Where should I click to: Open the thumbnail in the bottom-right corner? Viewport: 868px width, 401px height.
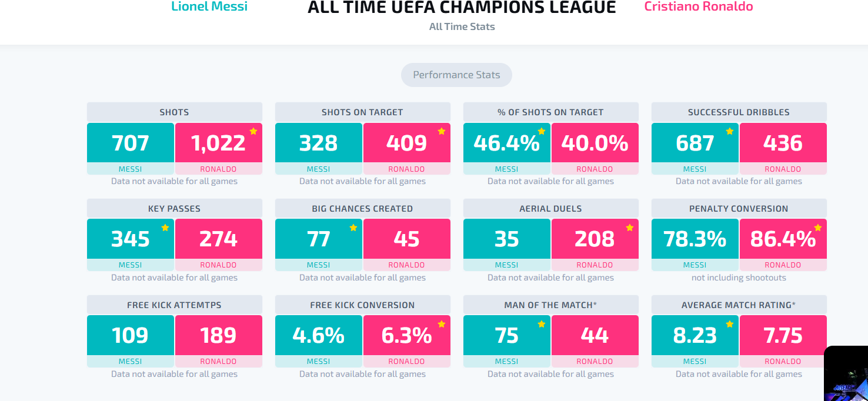tap(846, 373)
